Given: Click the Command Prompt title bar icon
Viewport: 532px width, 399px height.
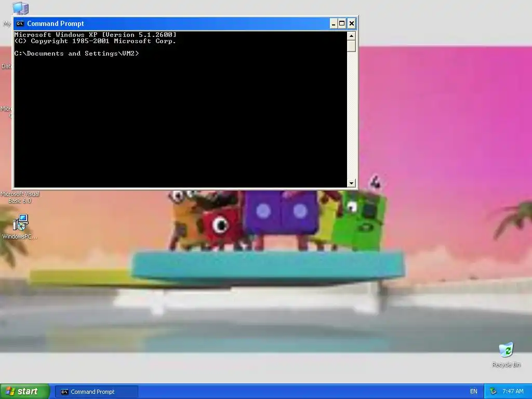Looking at the screenshot, I should tap(20, 23).
